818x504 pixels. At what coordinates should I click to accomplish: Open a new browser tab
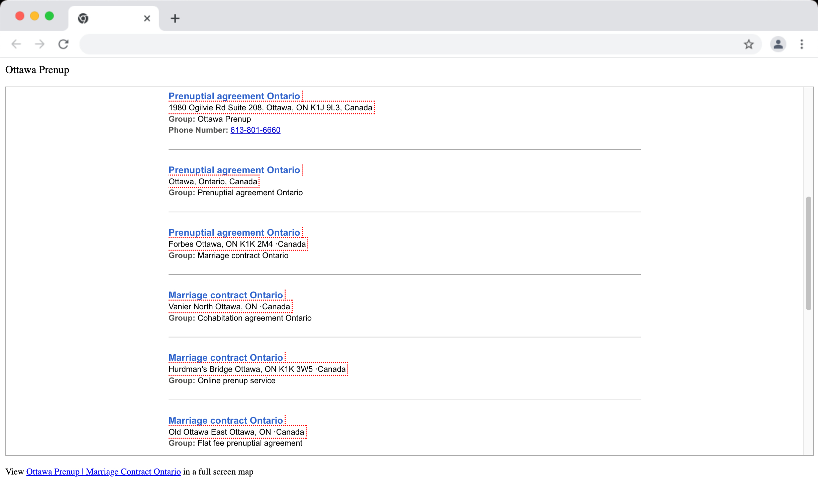point(175,18)
